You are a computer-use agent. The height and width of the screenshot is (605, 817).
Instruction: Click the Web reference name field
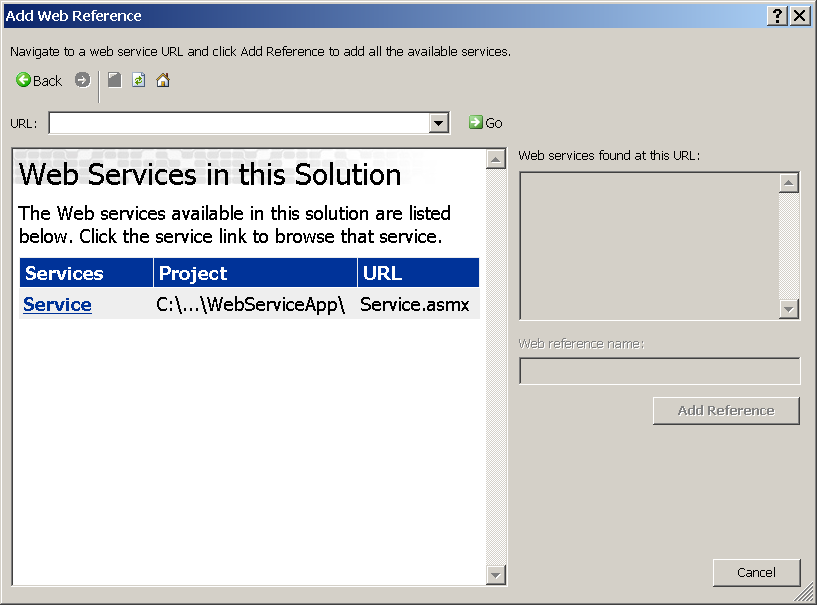(659, 371)
